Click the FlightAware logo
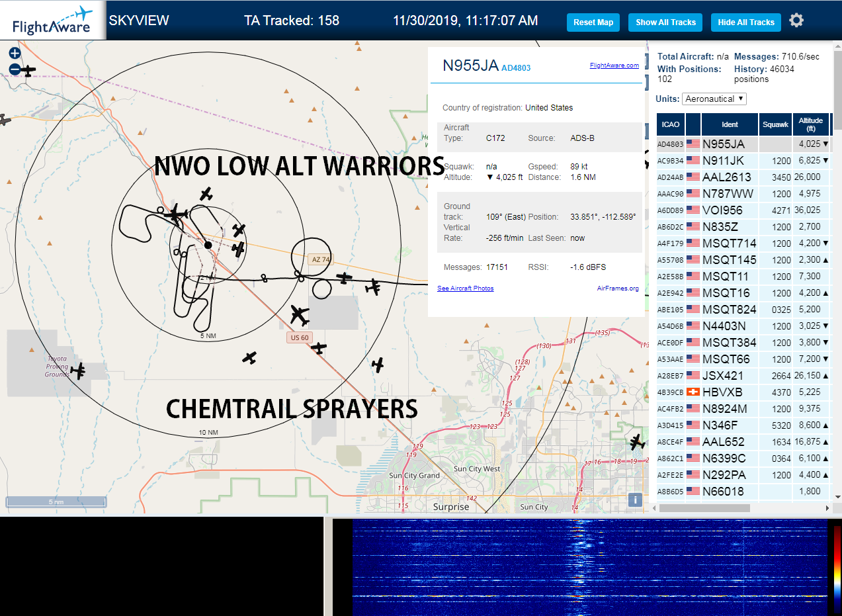842x616 pixels. click(53, 21)
